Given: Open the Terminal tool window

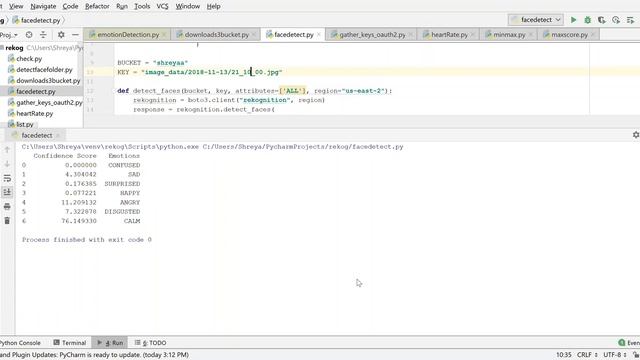Looking at the screenshot, I should tap(70, 343).
